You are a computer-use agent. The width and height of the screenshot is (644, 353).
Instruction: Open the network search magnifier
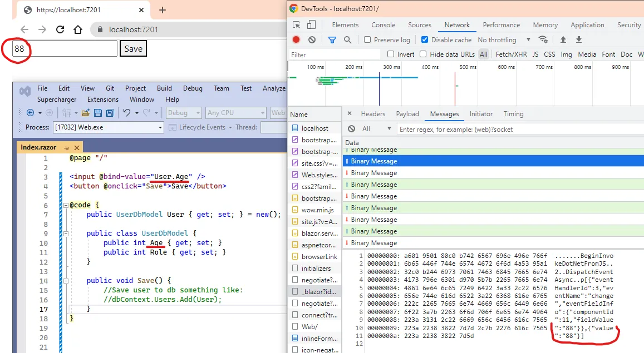pyautogui.click(x=347, y=39)
